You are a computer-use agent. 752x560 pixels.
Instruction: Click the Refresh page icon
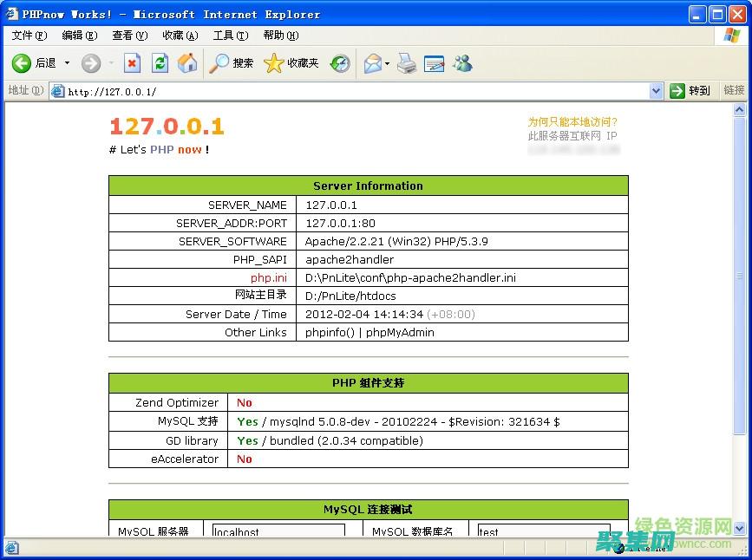[160, 62]
